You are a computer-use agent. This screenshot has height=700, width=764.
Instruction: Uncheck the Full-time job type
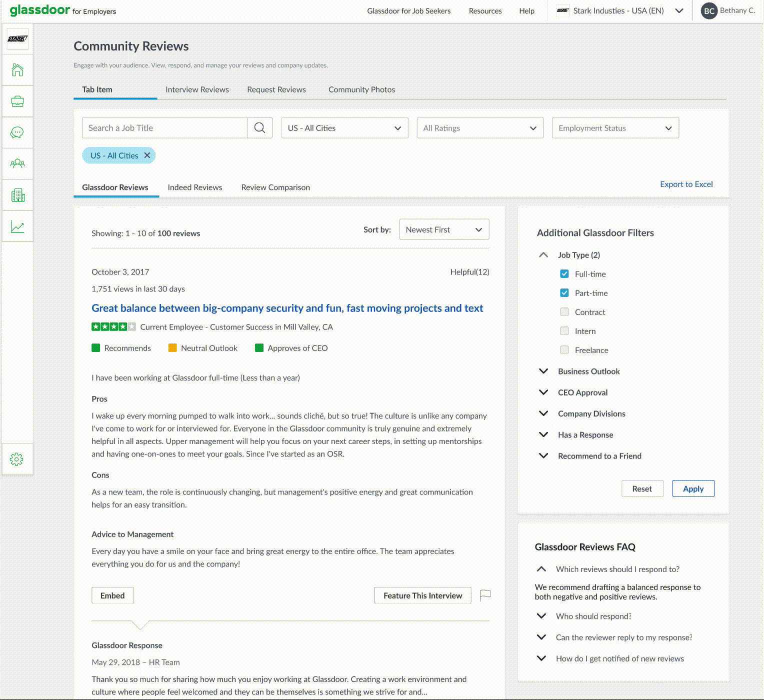[x=564, y=274]
